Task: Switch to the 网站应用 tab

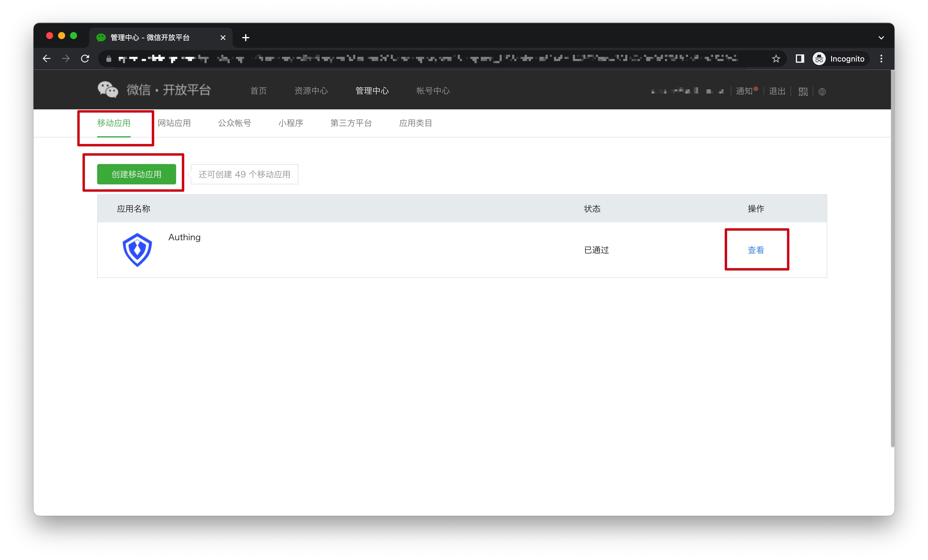Action: coord(174,123)
